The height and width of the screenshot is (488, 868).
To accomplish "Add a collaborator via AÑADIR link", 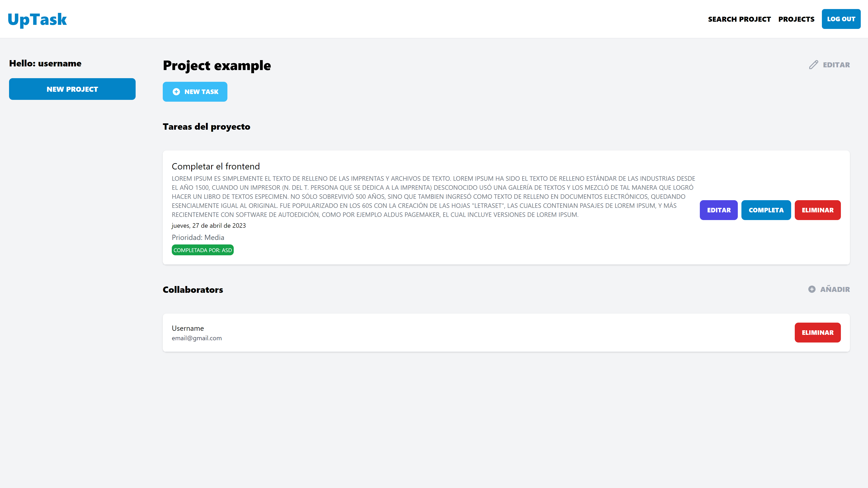I will tap(835, 289).
